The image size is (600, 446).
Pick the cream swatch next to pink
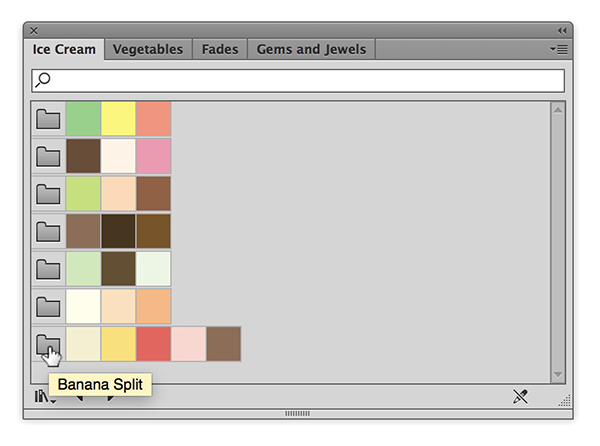(118, 156)
